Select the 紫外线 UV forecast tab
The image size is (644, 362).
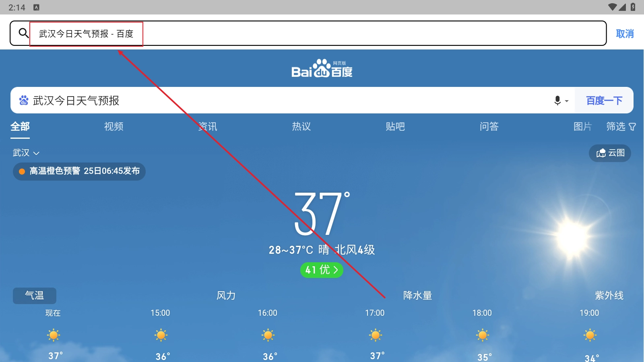click(x=609, y=296)
